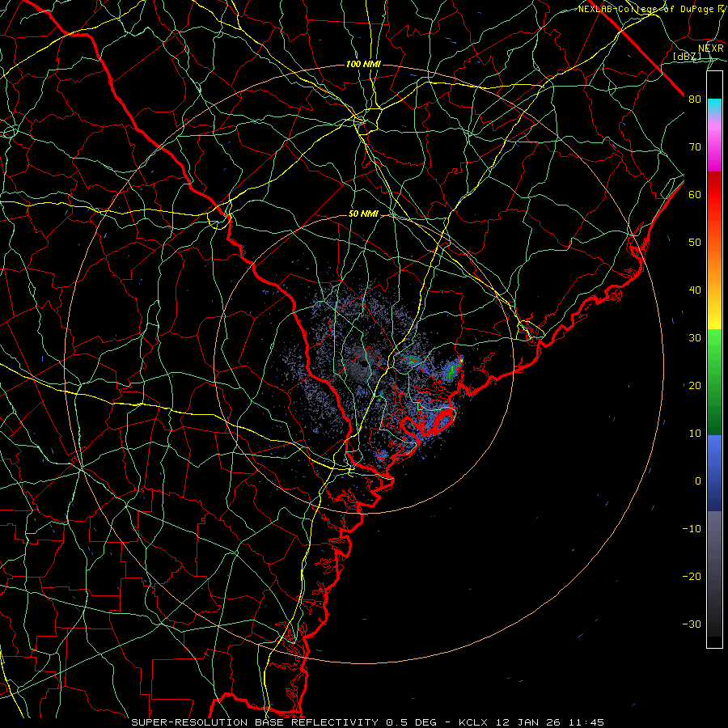Click the green reflectivity echo east of radar
The height and width of the screenshot is (728, 728).
click(451, 371)
